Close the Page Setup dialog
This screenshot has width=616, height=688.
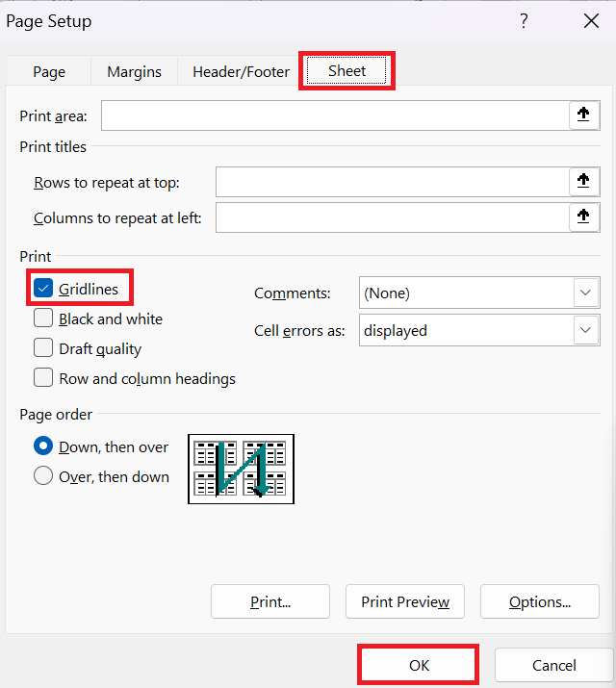(x=591, y=20)
